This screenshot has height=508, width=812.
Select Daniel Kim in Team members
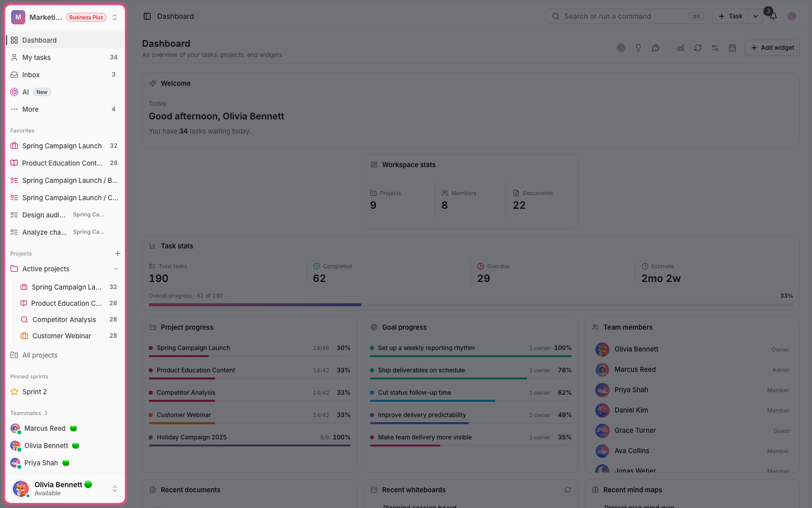692,410
